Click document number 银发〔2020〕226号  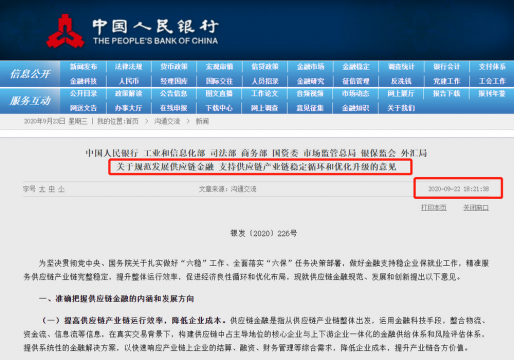[264, 233]
